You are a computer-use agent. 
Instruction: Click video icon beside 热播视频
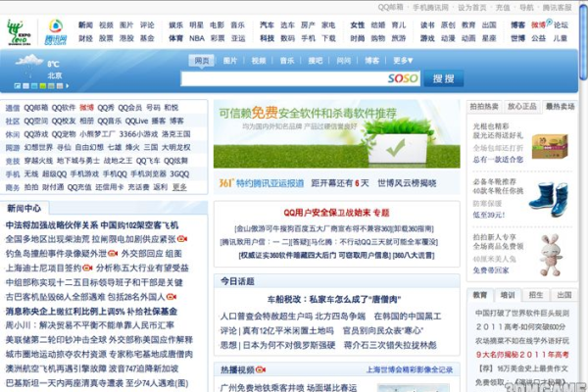coord(261,370)
